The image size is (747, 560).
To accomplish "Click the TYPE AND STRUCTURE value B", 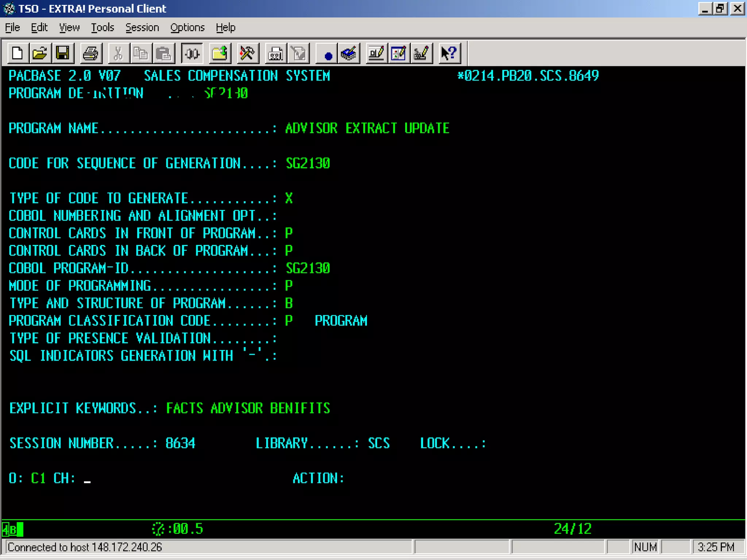I will 289,303.
